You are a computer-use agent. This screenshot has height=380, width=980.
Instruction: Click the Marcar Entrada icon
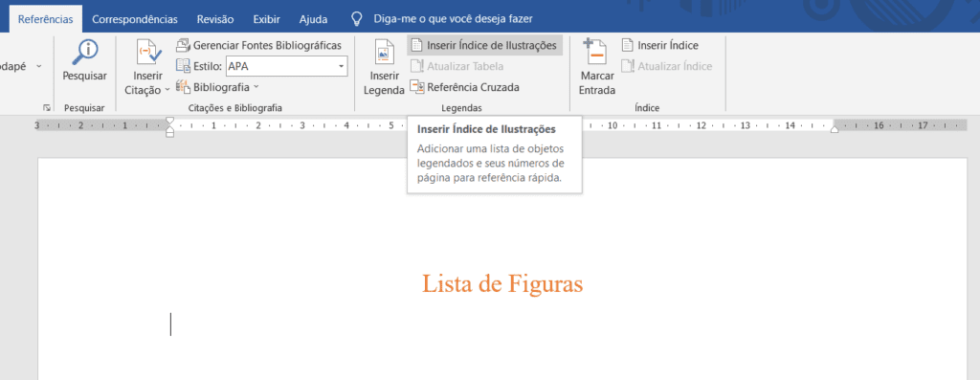click(x=595, y=53)
